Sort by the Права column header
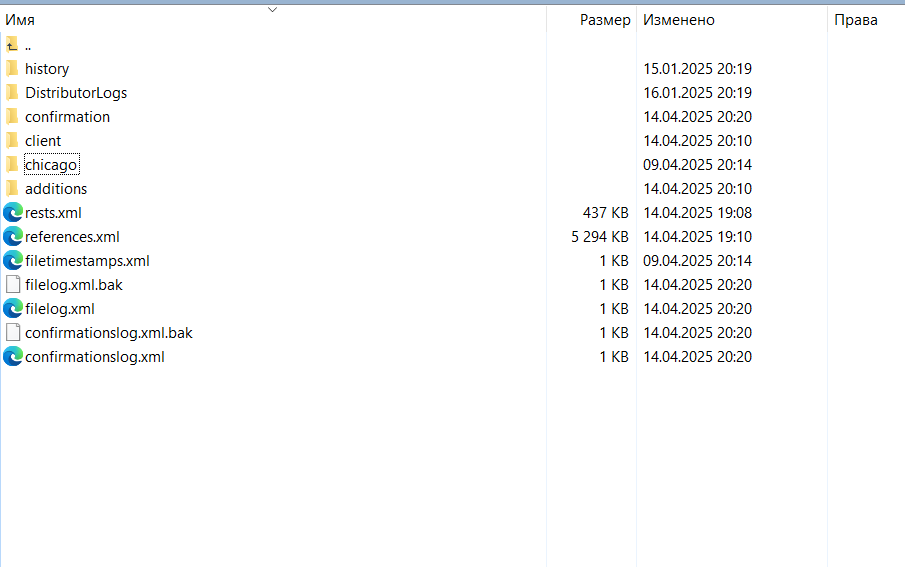The width and height of the screenshot is (905, 567). click(x=856, y=20)
